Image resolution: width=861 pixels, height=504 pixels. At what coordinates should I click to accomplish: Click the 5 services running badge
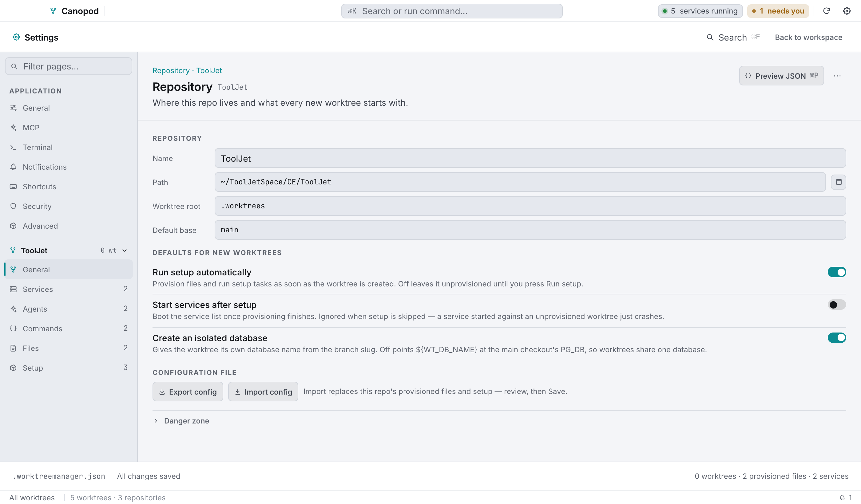pyautogui.click(x=700, y=11)
